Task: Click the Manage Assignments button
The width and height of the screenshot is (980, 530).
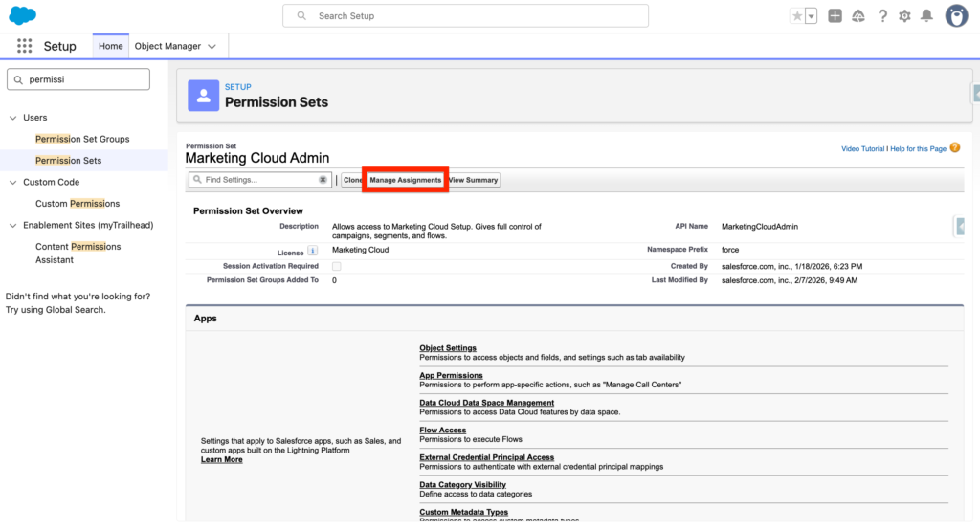Action: click(405, 180)
